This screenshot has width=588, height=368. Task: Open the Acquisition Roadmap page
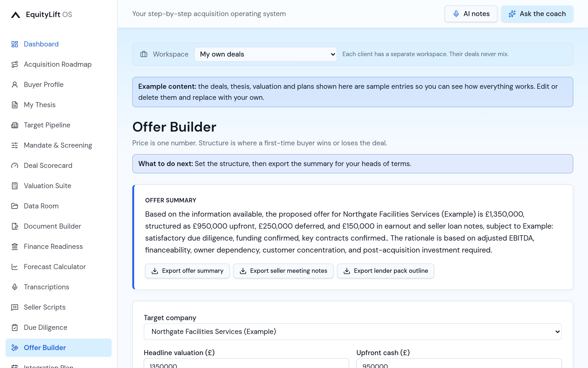58,64
